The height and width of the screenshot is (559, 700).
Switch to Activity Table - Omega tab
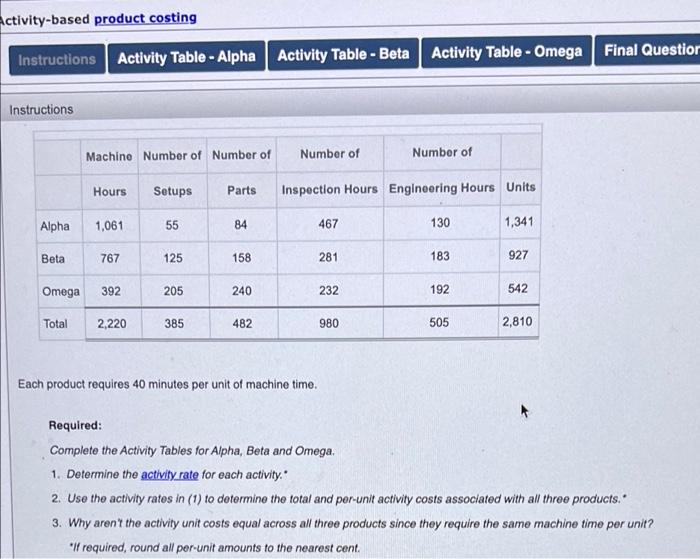click(507, 52)
